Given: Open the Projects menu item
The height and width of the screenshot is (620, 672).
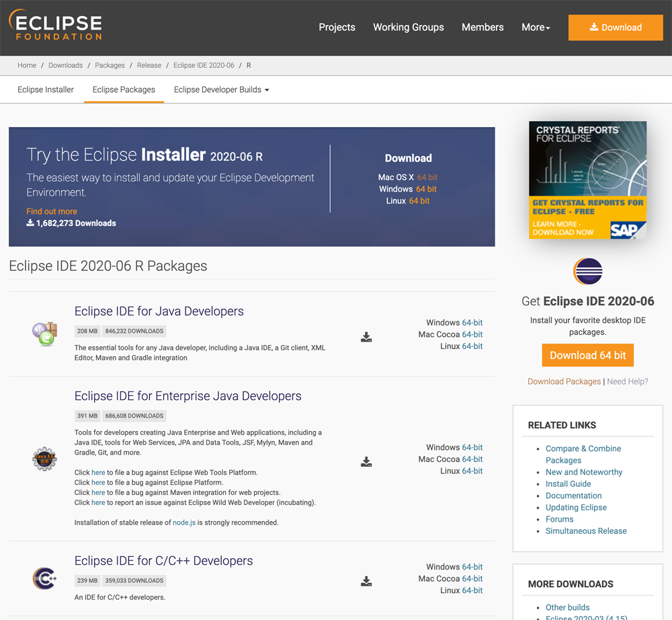Looking at the screenshot, I should [337, 27].
